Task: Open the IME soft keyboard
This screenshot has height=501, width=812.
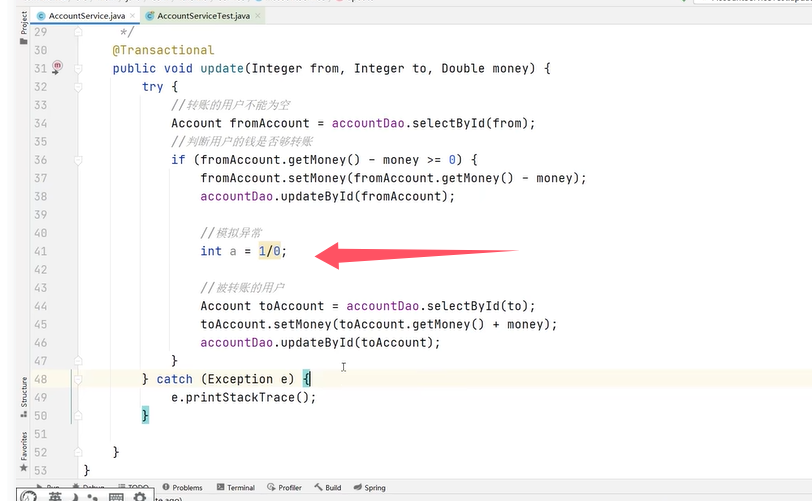Action: pyautogui.click(x=116, y=497)
